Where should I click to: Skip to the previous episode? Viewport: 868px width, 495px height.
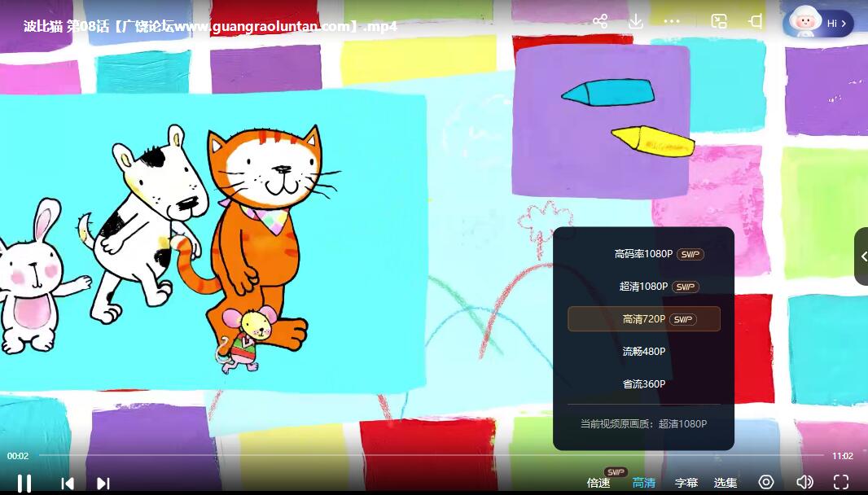coord(68,484)
